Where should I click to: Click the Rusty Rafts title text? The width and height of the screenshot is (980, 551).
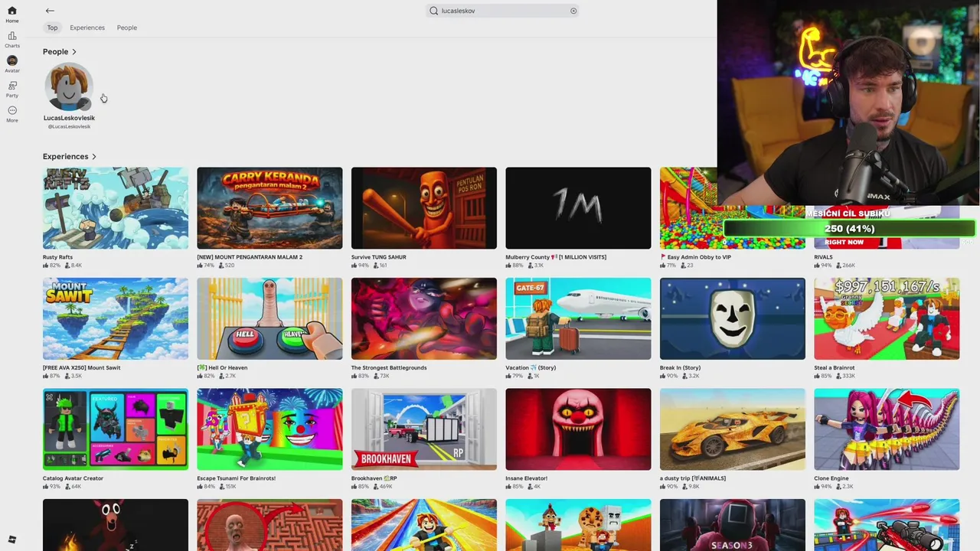tap(57, 257)
